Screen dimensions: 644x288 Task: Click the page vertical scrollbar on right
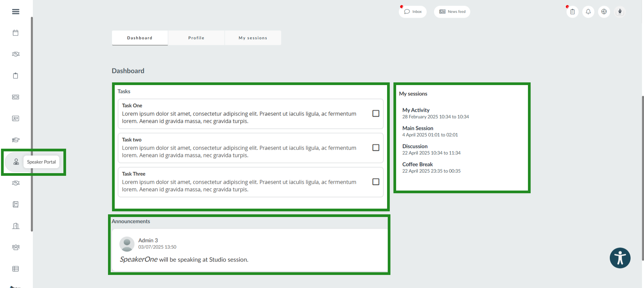point(643,177)
